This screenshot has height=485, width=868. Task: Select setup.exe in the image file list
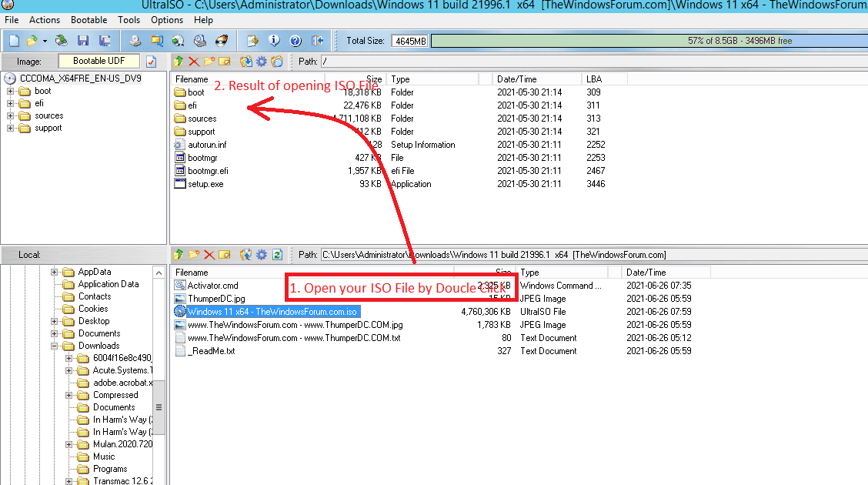tap(205, 184)
